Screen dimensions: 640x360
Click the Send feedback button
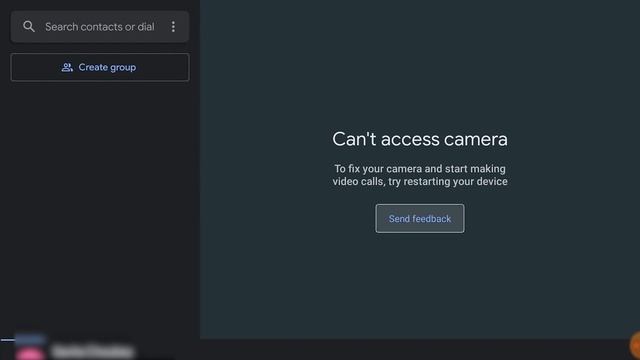(420, 218)
